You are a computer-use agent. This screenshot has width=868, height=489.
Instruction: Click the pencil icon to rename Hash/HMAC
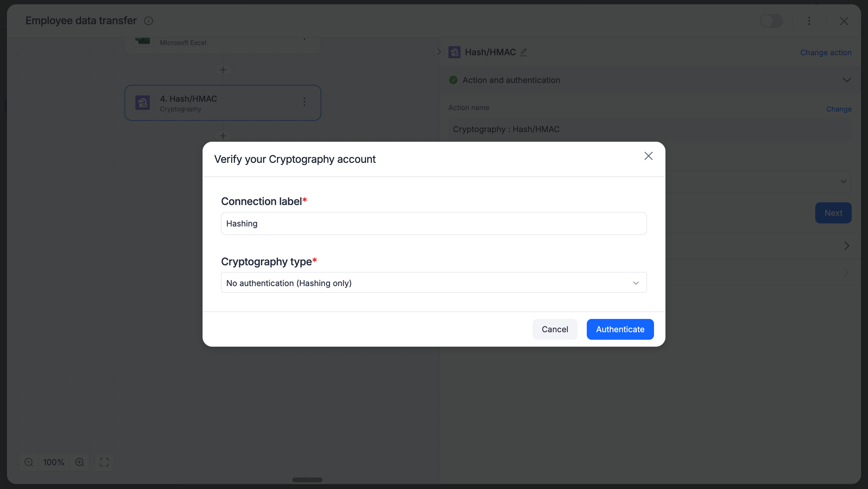[x=524, y=52]
